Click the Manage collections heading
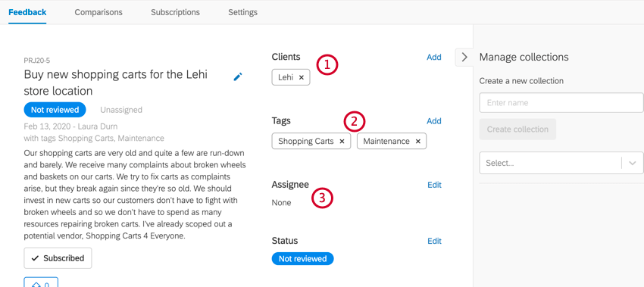The image size is (644, 287). coord(524,57)
